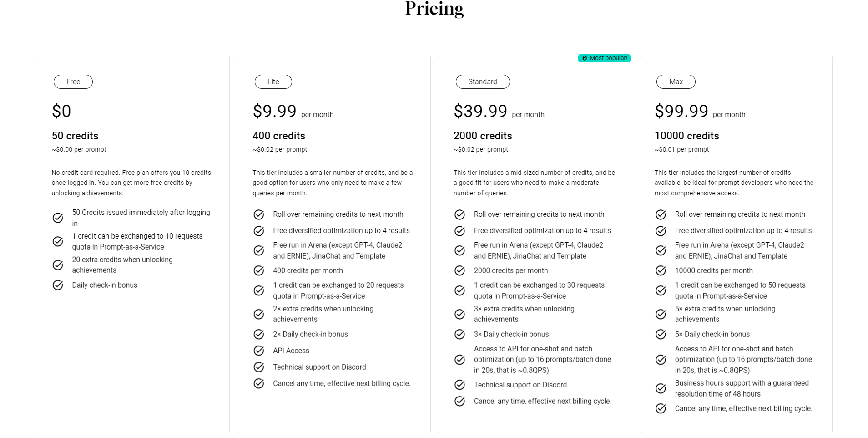Click the check icon by "Business hours support"
Viewport: 868px width, 438px height.
pyautogui.click(x=661, y=388)
